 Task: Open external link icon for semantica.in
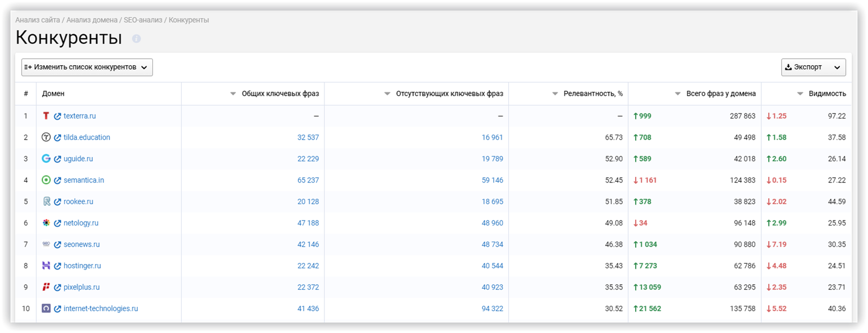58,180
